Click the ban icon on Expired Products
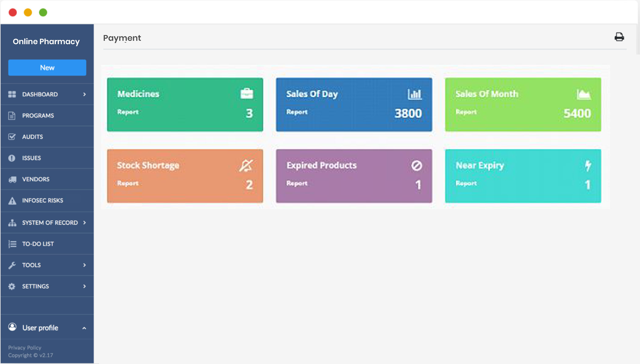Screen dimensions: 640x364 pyautogui.click(x=417, y=165)
